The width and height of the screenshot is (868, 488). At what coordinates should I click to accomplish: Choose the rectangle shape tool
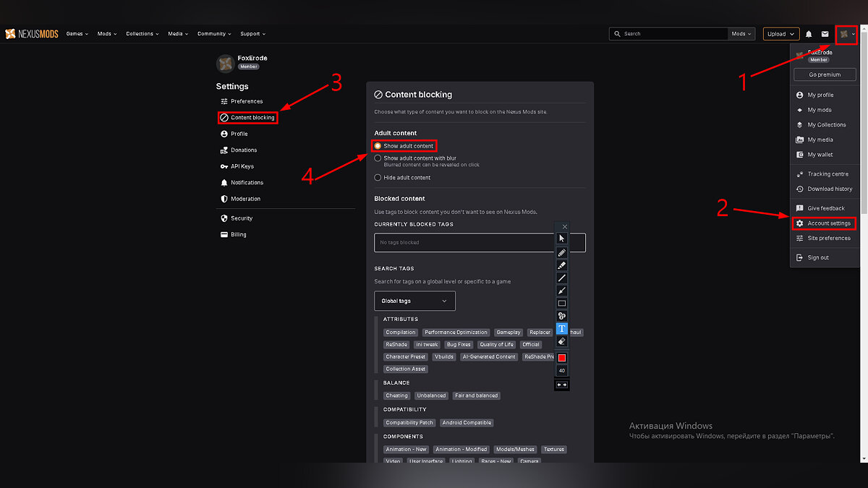point(562,304)
